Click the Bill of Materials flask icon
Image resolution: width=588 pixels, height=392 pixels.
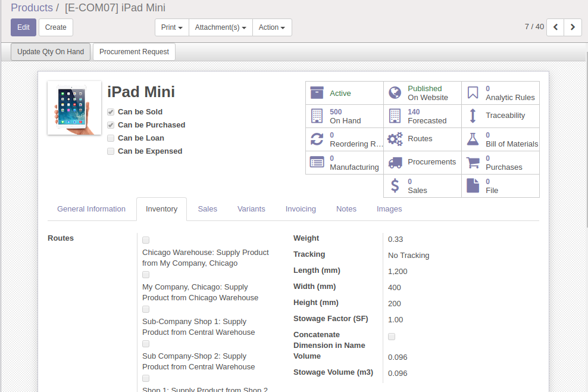(473, 139)
